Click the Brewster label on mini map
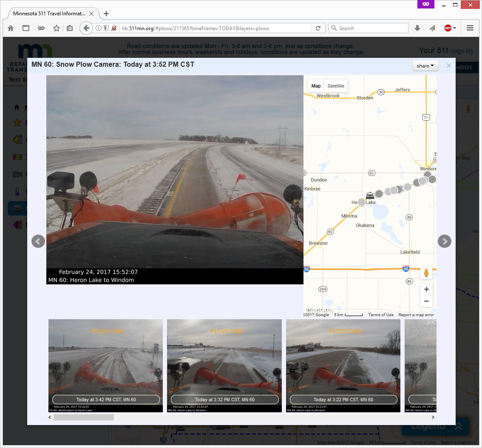 pos(318,243)
